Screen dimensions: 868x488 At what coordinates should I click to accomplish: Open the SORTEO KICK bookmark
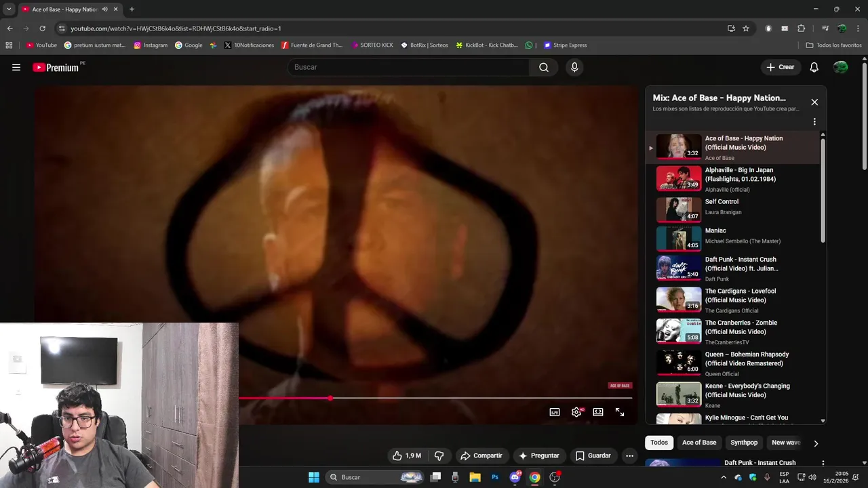(x=372, y=45)
